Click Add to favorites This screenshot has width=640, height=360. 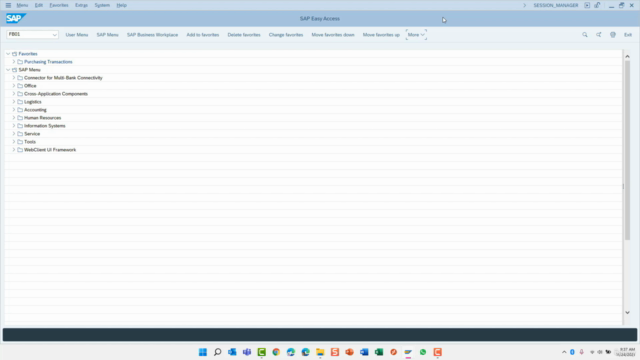[203, 35]
